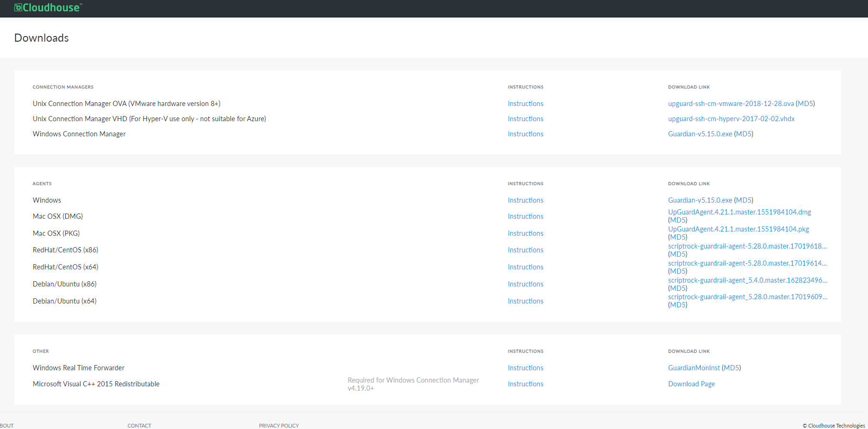The image size is (868, 429).
Task: Open MD5 link for agent-5.28.0.master.17019614 package
Action: pos(678,271)
